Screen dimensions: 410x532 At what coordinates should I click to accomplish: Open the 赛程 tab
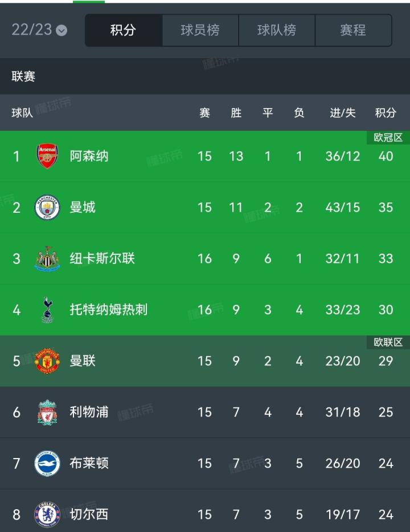click(353, 30)
